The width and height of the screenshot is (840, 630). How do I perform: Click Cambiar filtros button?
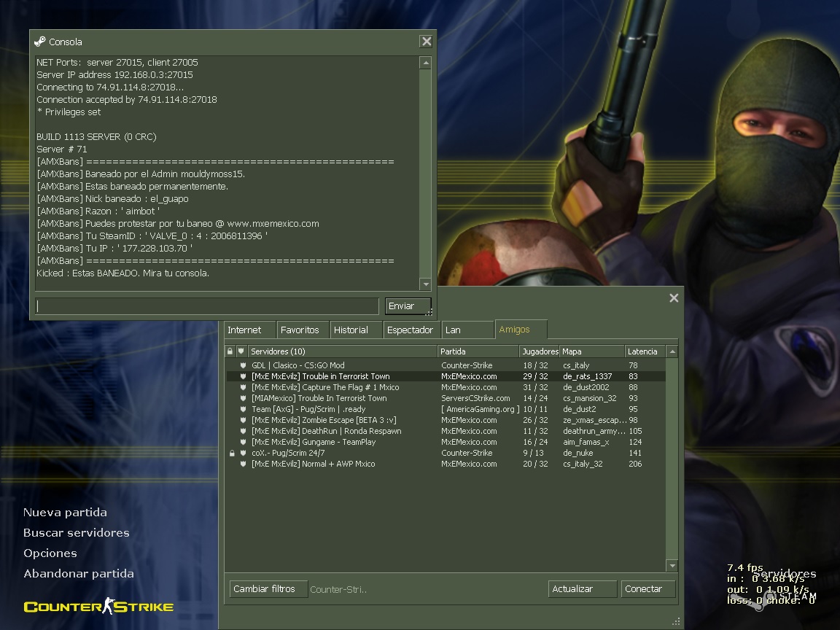coord(268,588)
